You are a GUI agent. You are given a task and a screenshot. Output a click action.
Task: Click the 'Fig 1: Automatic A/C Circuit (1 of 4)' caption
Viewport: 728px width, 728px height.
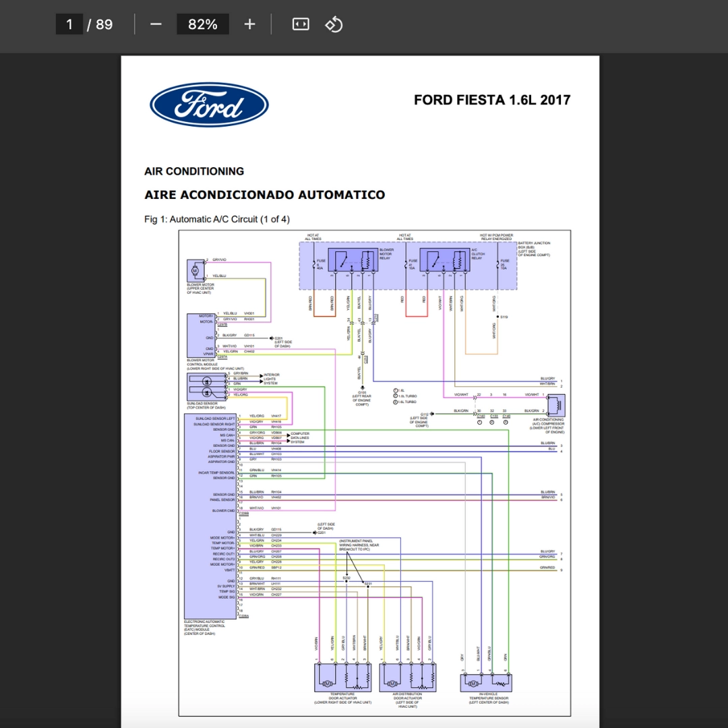tap(217, 219)
